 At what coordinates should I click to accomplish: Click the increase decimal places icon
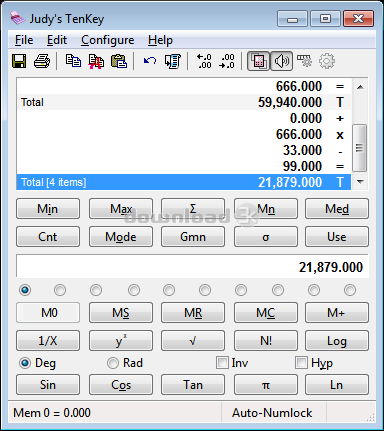pos(204,61)
